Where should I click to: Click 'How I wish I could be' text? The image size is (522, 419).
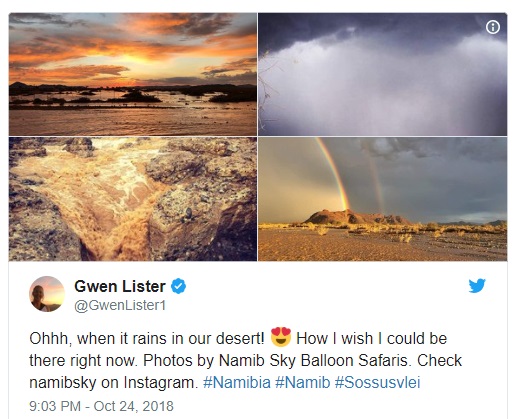(x=371, y=339)
